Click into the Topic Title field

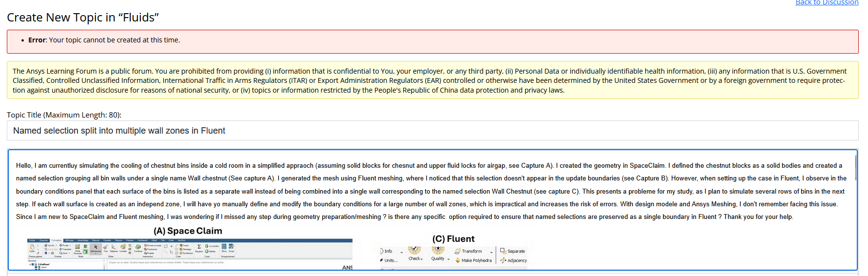433,131
